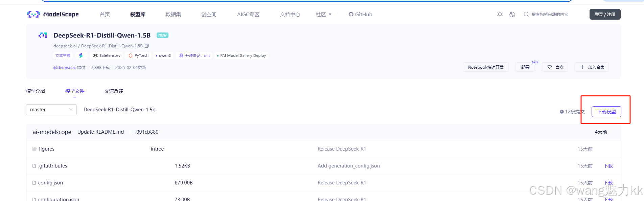Copy model path with the copy icon
The width and height of the screenshot is (644, 201).
[147, 46]
